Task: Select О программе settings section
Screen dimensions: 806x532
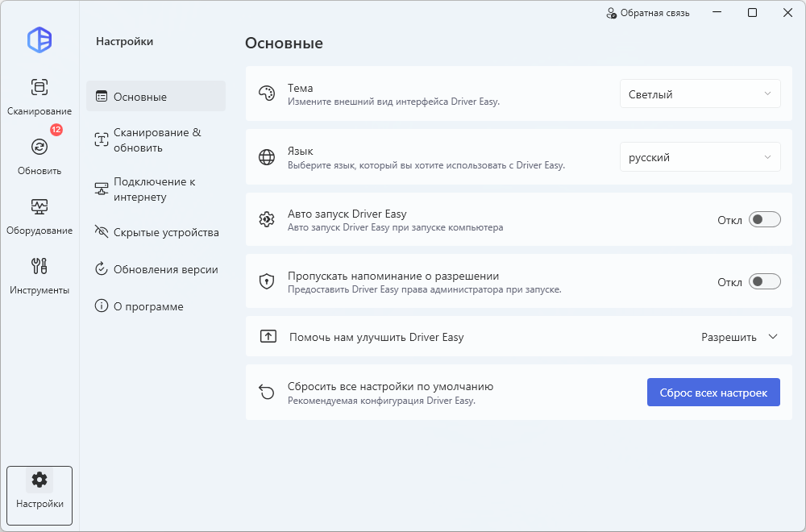Action: pos(156,306)
